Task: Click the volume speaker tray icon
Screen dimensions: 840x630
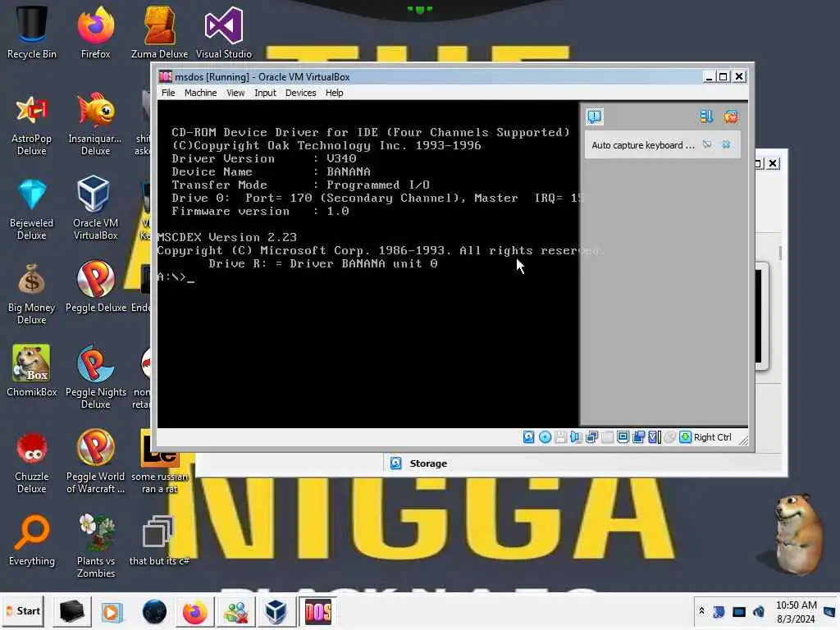Action: (758, 612)
